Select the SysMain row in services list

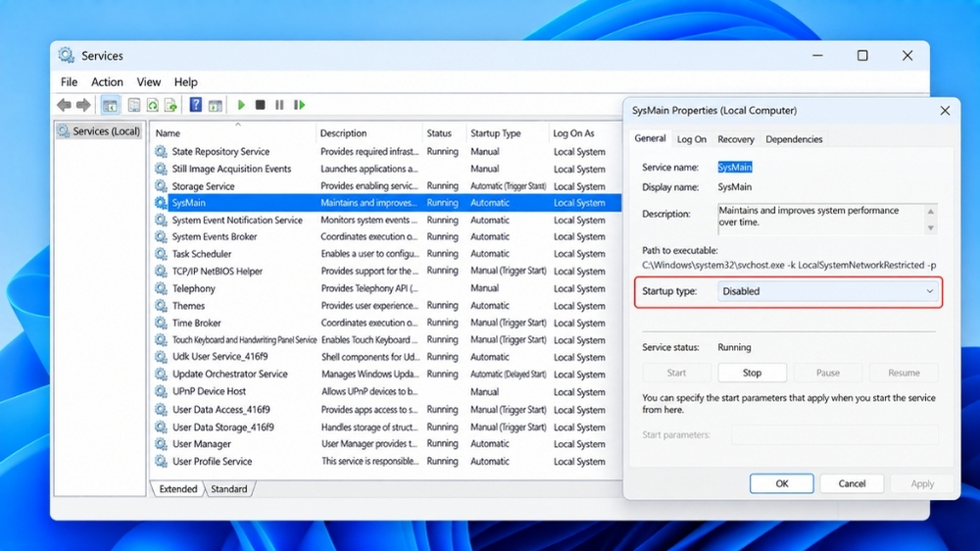pos(387,203)
